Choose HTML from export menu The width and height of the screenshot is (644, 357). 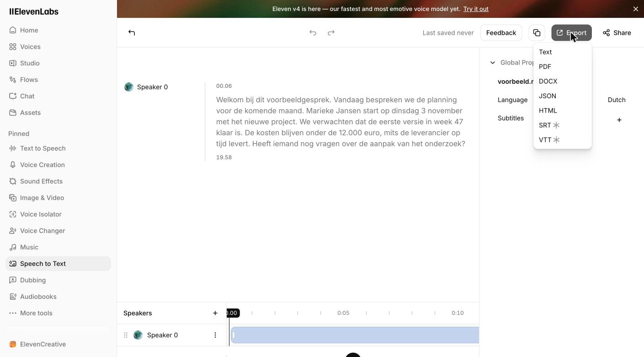coord(563,111)
